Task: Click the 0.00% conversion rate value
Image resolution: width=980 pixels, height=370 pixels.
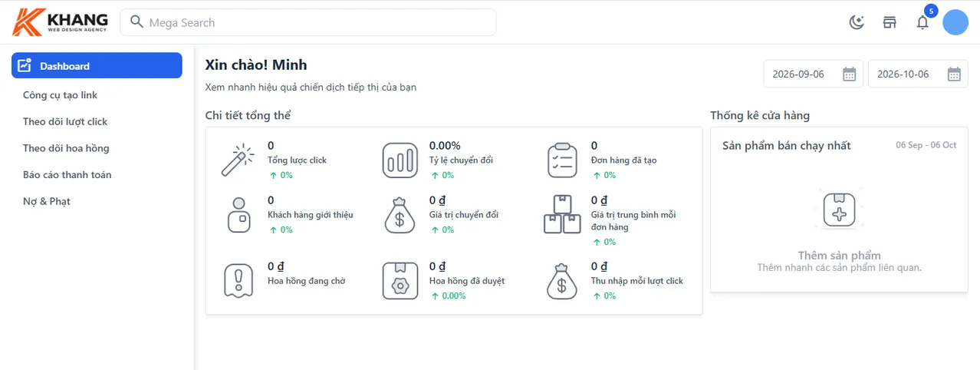Action: click(445, 145)
